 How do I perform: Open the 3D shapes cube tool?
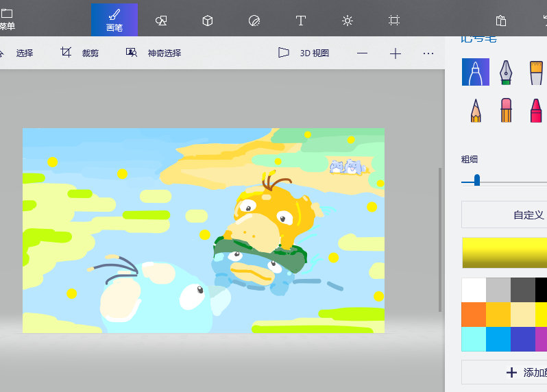tap(208, 21)
